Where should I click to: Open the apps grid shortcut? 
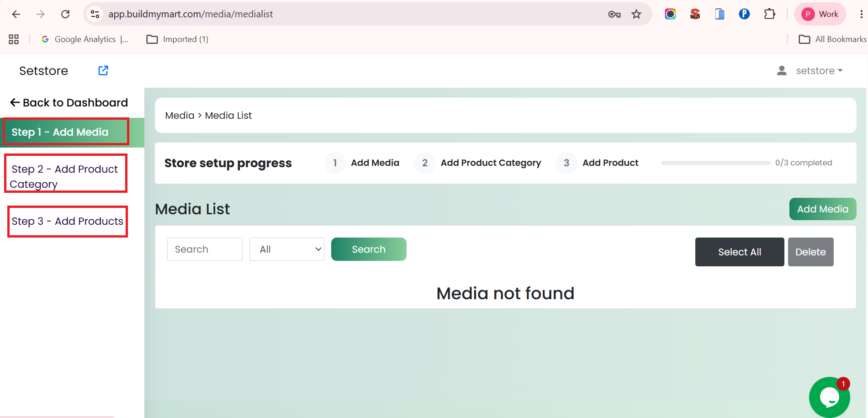point(14,39)
